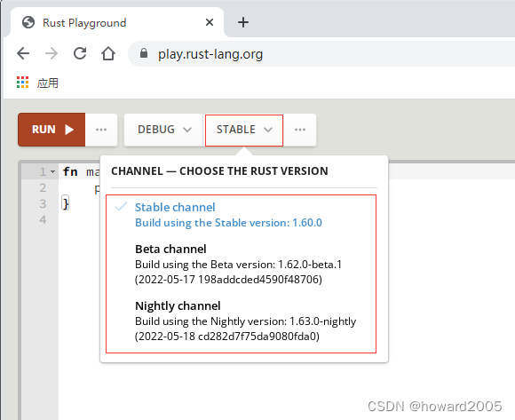Open the browser home page
This screenshot has width=515, height=420.
point(108,53)
